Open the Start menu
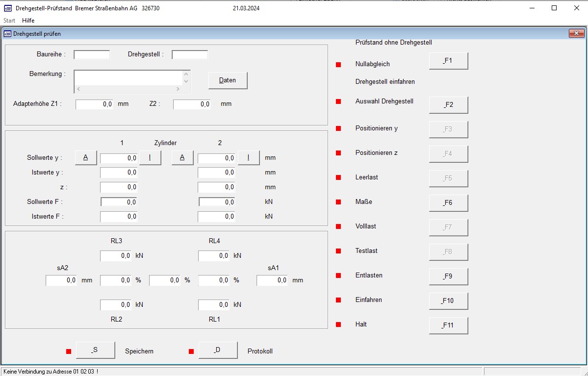This screenshot has height=376, width=588. point(9,20)
